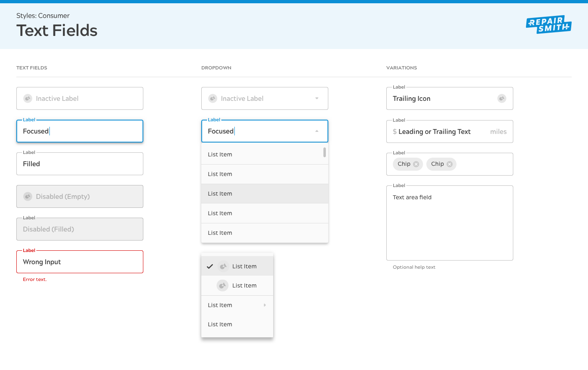Remove the first Chip via its x icon

click(416, 164)
